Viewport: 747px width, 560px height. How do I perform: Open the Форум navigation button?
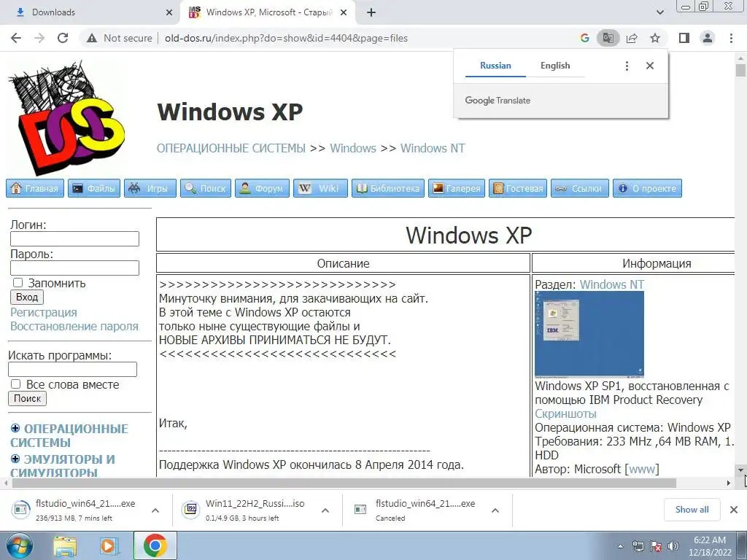pyautogui.click(x=262, y=188)
